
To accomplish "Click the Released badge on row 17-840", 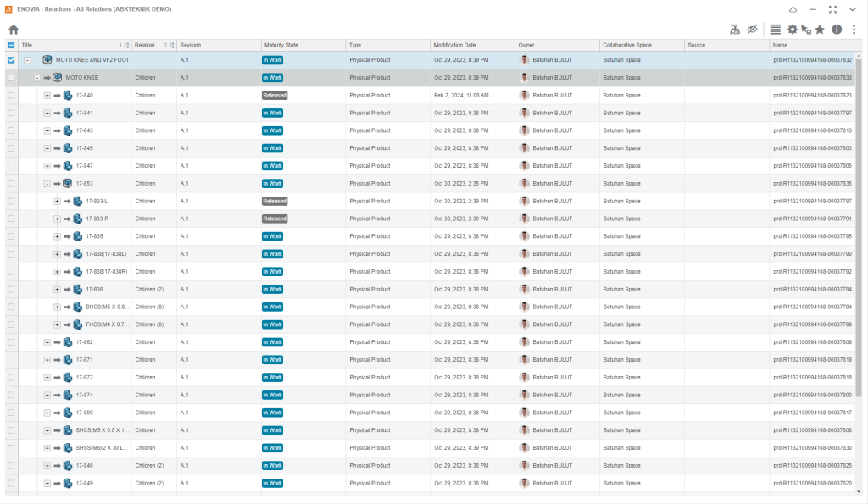I will (x=274, y=96).
